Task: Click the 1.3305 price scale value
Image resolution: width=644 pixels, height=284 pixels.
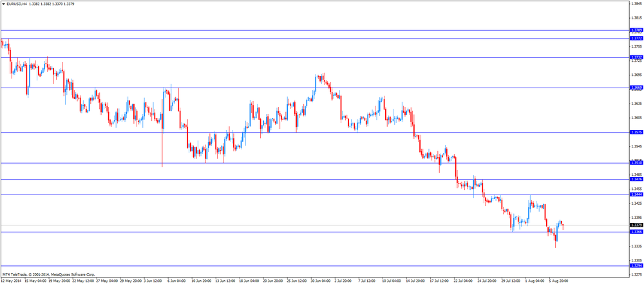Action: click(x=637, y=260)
